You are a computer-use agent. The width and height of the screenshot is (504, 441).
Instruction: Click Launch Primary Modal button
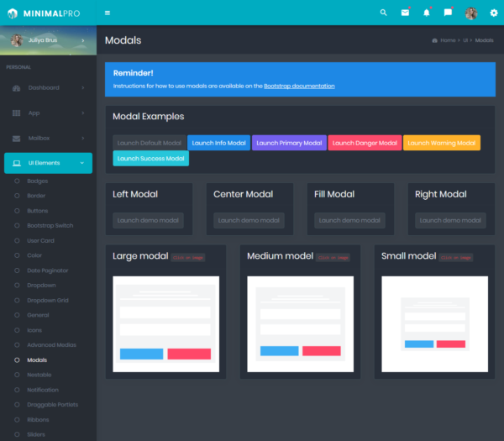(289, 143)
